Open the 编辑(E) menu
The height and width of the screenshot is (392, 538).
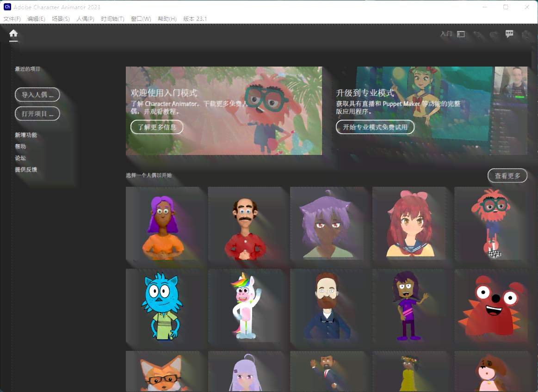[37, 19]
